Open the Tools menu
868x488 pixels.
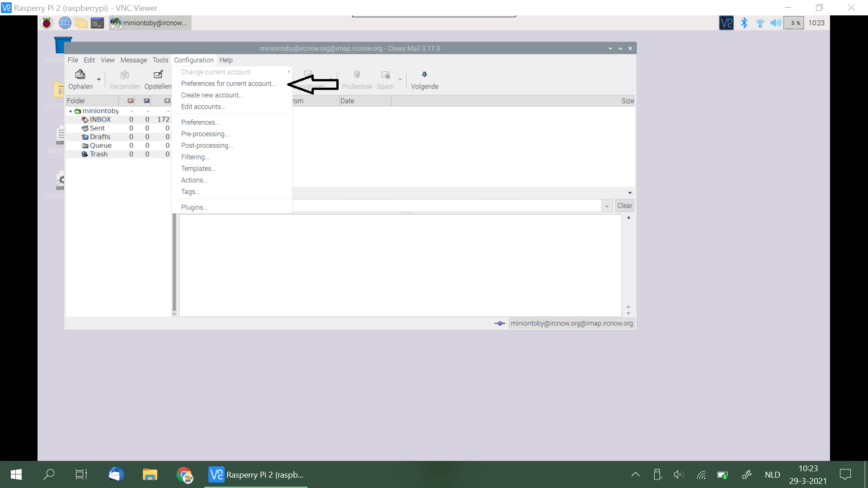coord(160,60)
